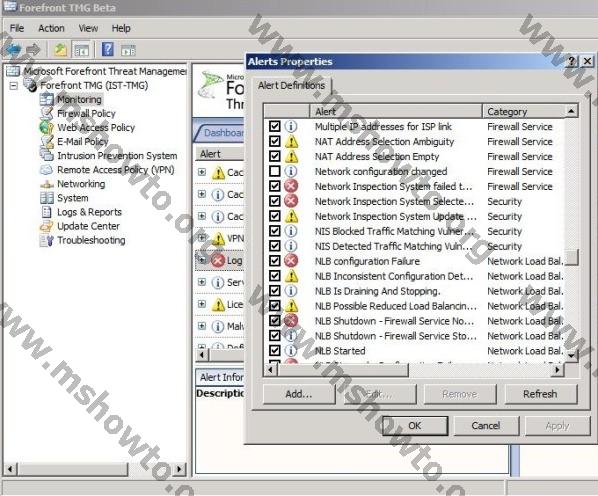Open the System node

(x=72, y=198)
